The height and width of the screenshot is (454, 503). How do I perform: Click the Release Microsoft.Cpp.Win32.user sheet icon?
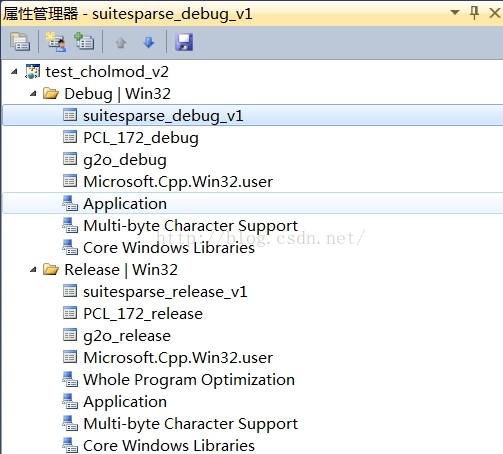point(70,357)
